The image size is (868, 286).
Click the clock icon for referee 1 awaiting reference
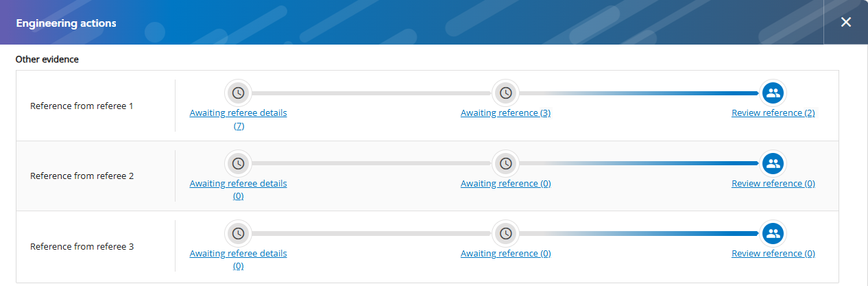(505, 93)
